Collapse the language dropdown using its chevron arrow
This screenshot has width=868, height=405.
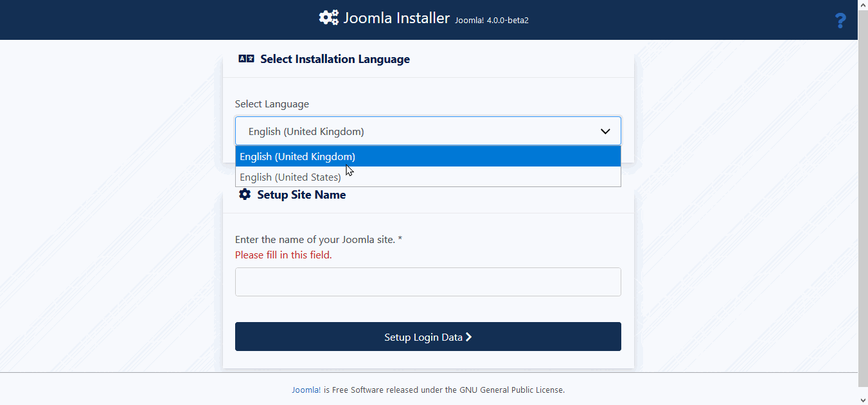pos(605,131)
